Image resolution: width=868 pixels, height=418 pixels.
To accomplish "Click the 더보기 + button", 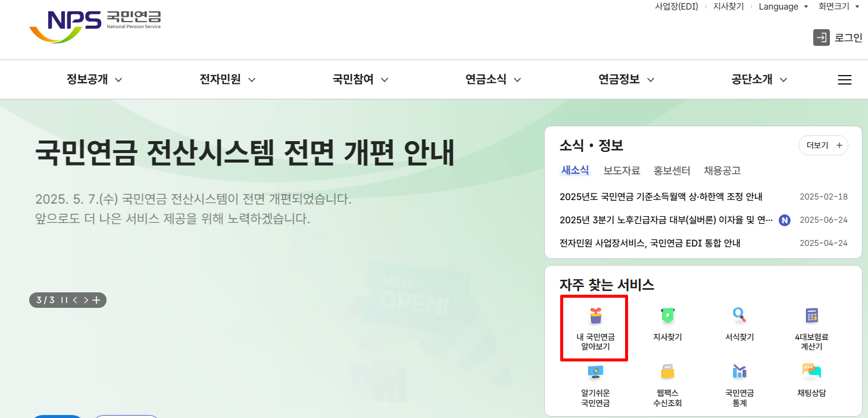I will tap(823, 145).
